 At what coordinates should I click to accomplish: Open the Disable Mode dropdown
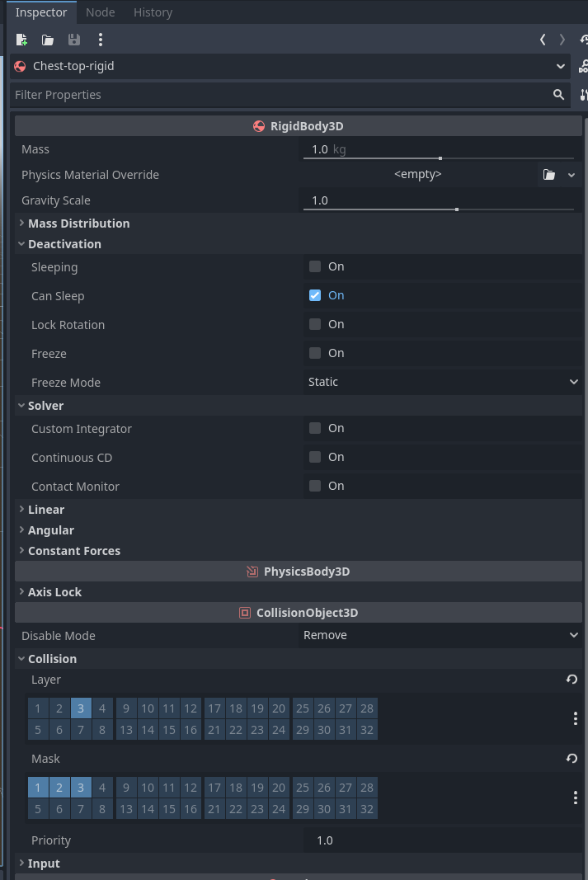(x=442, y=635)
